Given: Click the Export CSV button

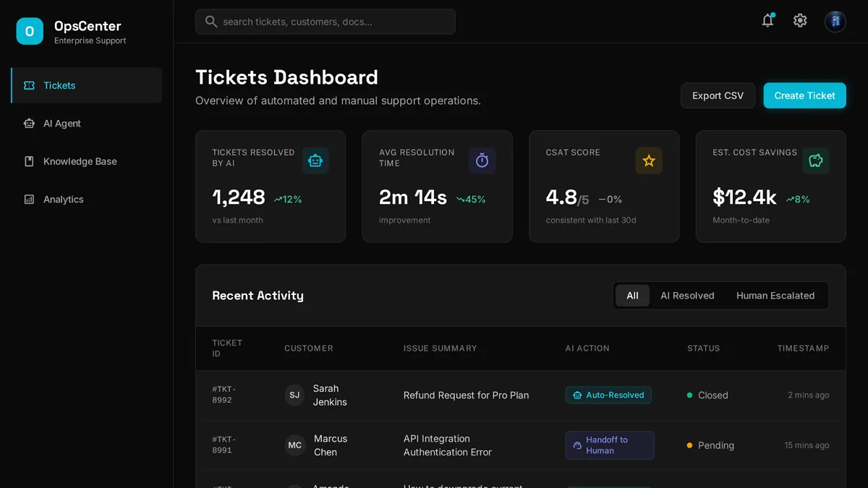Looking at the screenshot, I should [718, 95].
